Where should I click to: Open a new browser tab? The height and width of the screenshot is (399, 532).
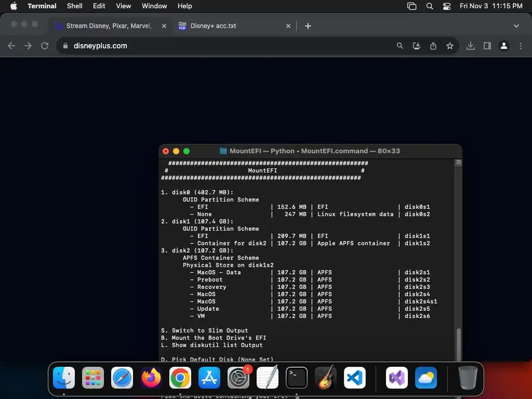308,26
